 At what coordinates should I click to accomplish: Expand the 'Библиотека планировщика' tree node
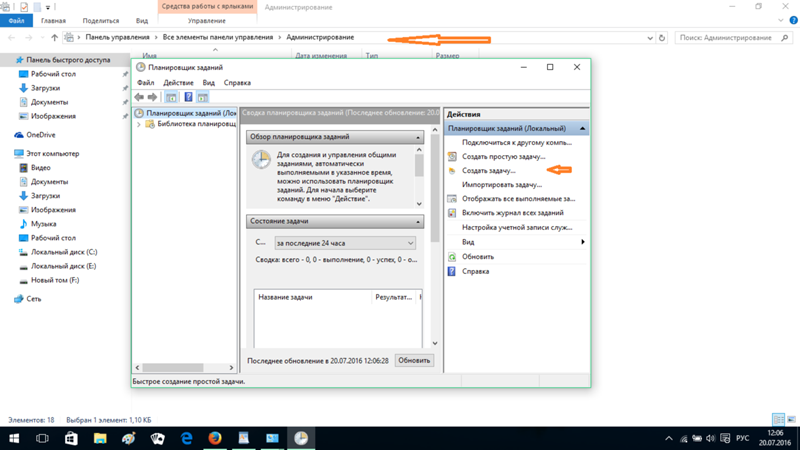[x=139, y=124]
